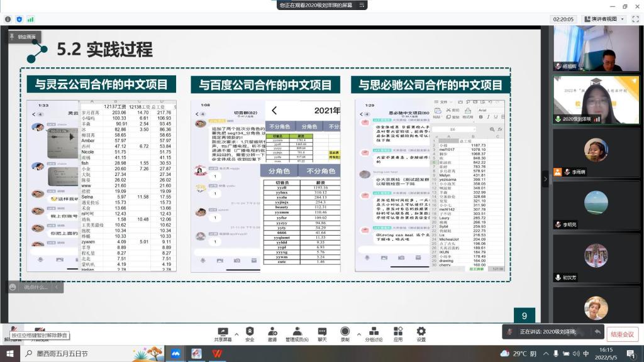
Task: Start recording with the 录制 button
Action: pyautogui.click(x=345, y=333)
